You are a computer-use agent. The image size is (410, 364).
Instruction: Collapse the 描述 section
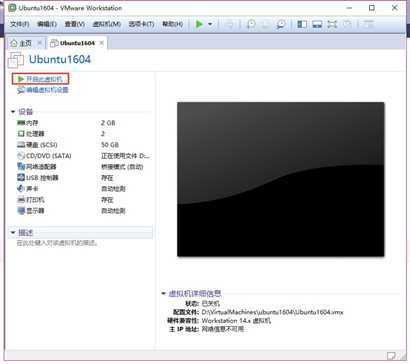coord(13,232)
